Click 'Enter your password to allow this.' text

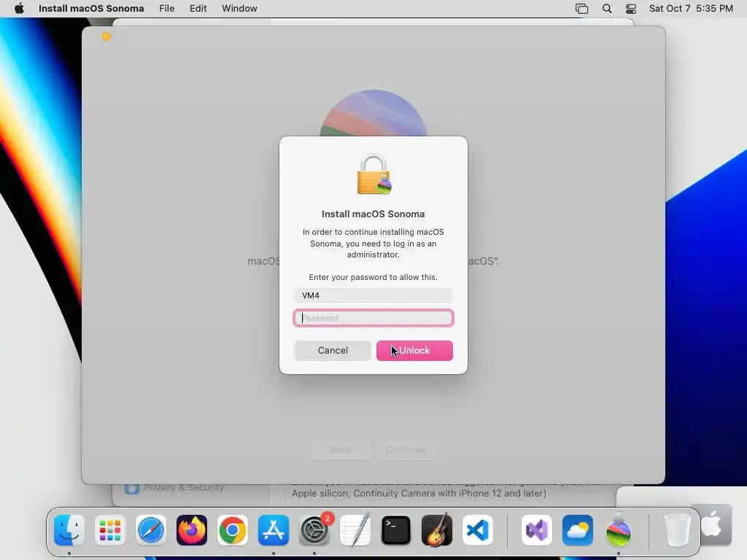tap(373, 277)
